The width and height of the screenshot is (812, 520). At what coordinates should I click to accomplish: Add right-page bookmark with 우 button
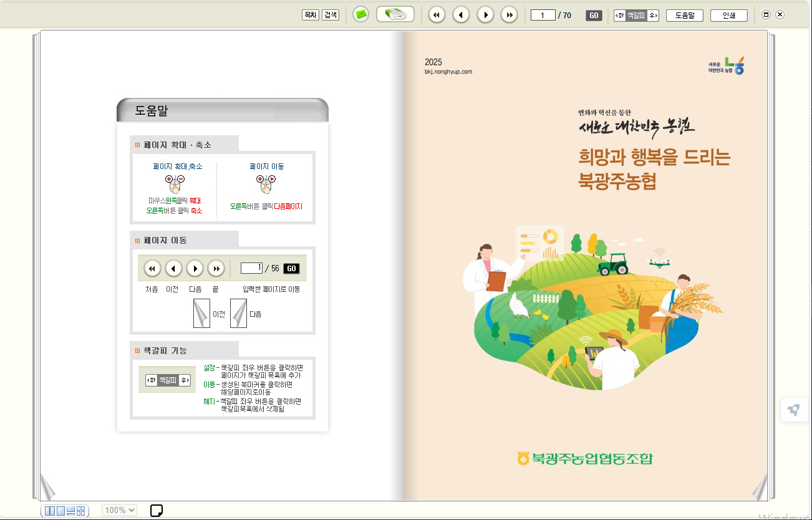click(653, 16)
